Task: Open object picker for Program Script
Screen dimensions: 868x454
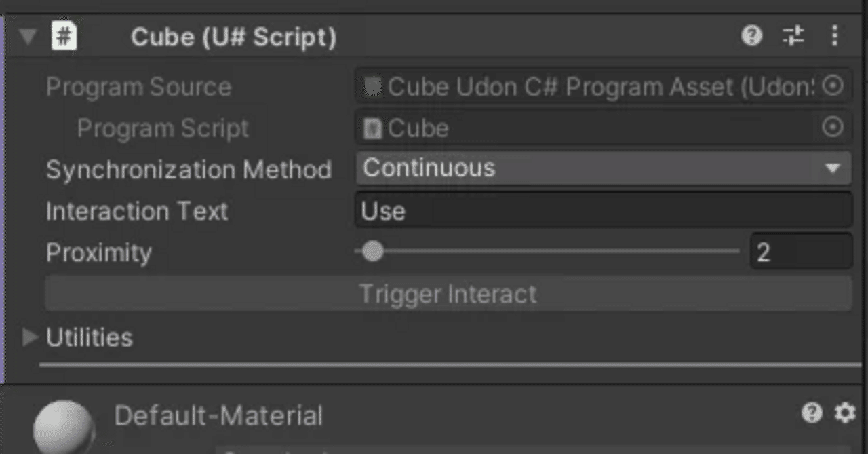Action: [833, 128]
